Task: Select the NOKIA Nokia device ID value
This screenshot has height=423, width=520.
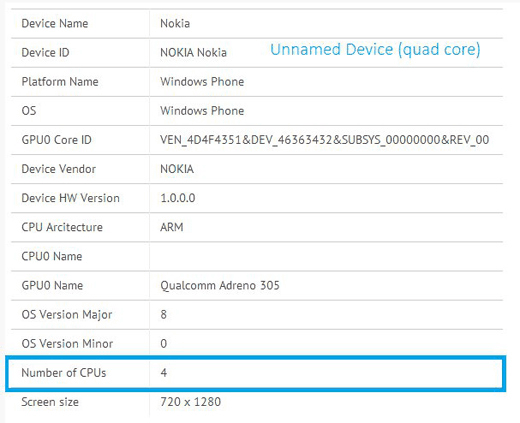Action: pyautogui.click(x=193, y=52)
